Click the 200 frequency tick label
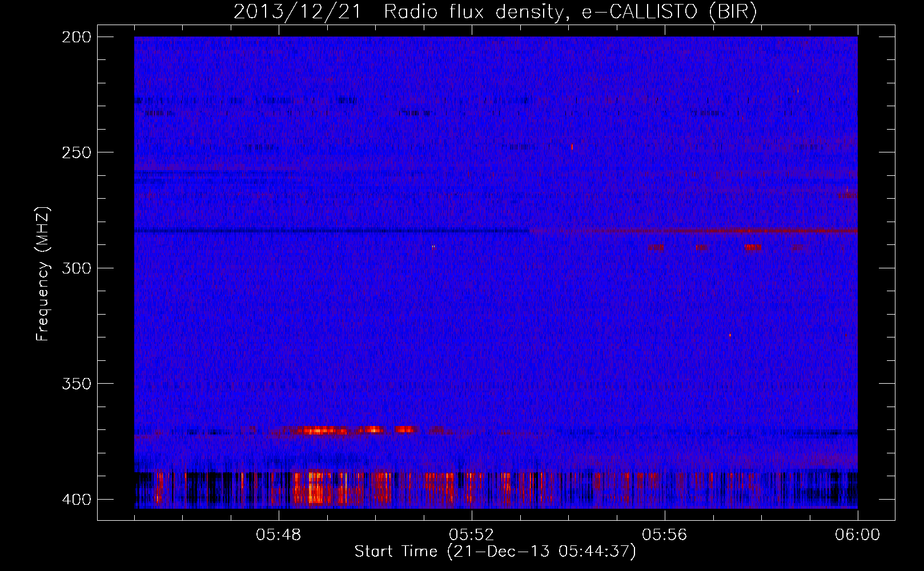 click(x=76, y=37)
